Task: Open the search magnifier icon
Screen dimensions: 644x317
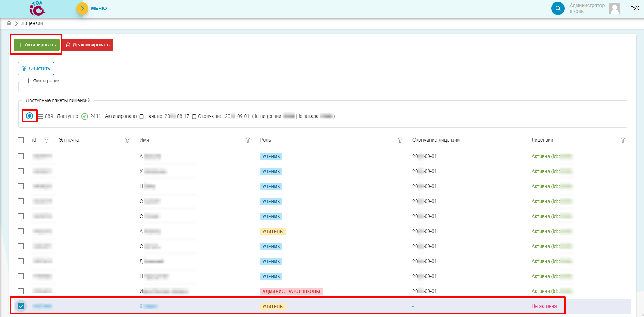Action: pos(558,8)
